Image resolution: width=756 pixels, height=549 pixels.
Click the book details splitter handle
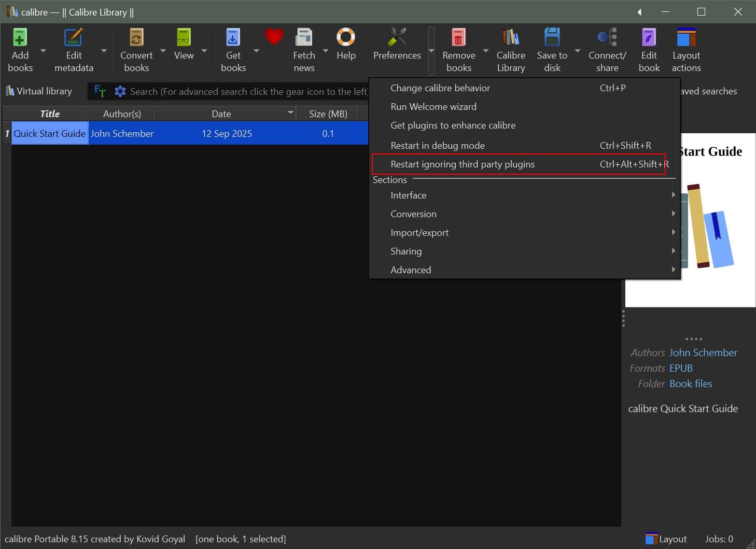pos(623,318)
